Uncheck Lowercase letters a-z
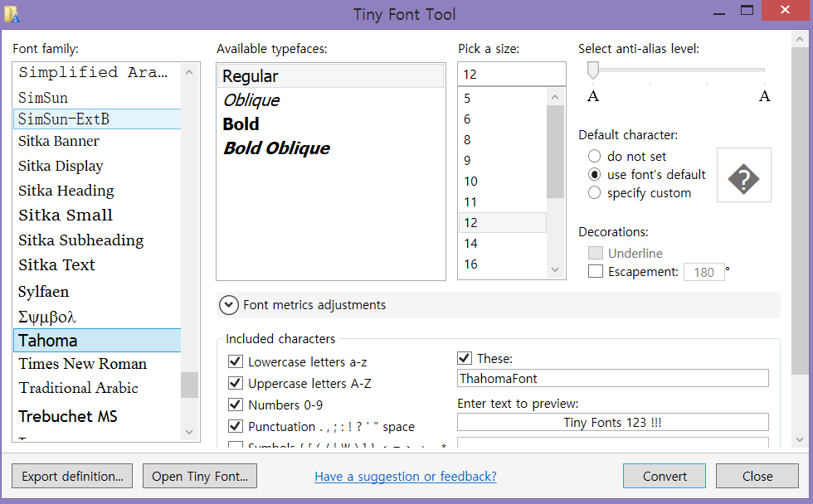Image resolution: width=813 pixels, height=504 pixels. [235, 361]
